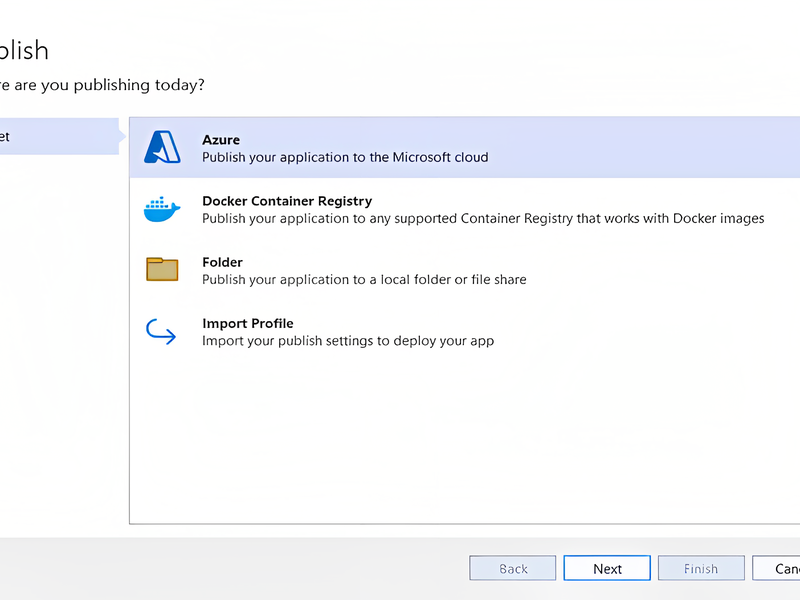Select Docker Container Registry title
Image resolution: width=800 pixels, height=600 pixels.
pos(287,201)
